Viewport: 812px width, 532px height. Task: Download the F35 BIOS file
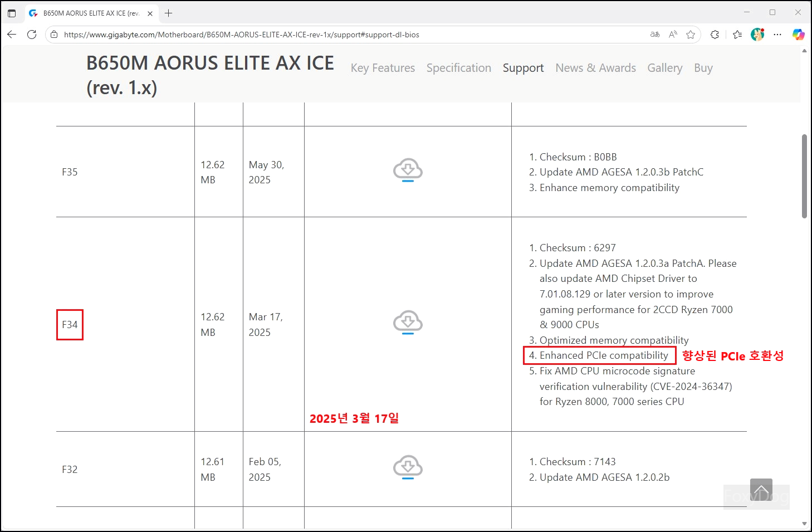point(408,170)
